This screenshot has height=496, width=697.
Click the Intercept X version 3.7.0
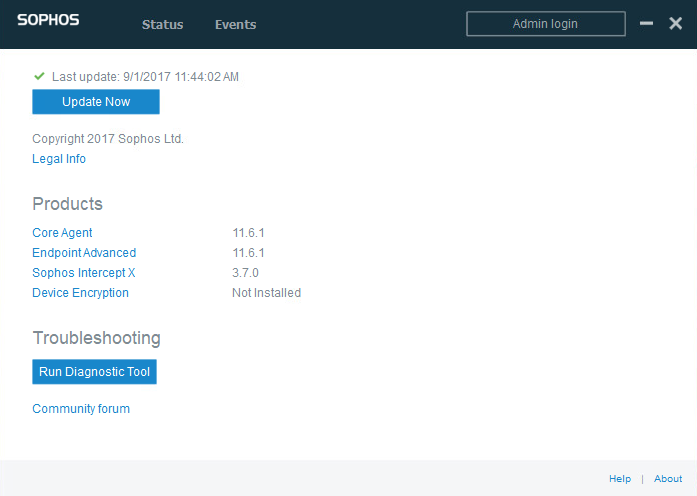coord(245,273)
